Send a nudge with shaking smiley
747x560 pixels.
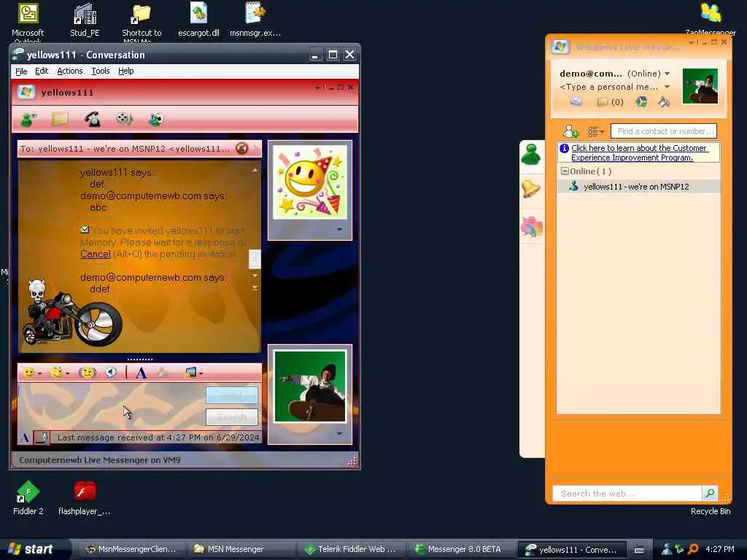point(88,373)
